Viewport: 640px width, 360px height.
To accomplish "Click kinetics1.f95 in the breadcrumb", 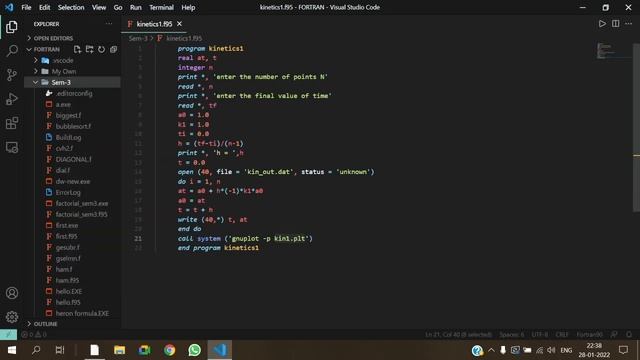I will [184, 38].
